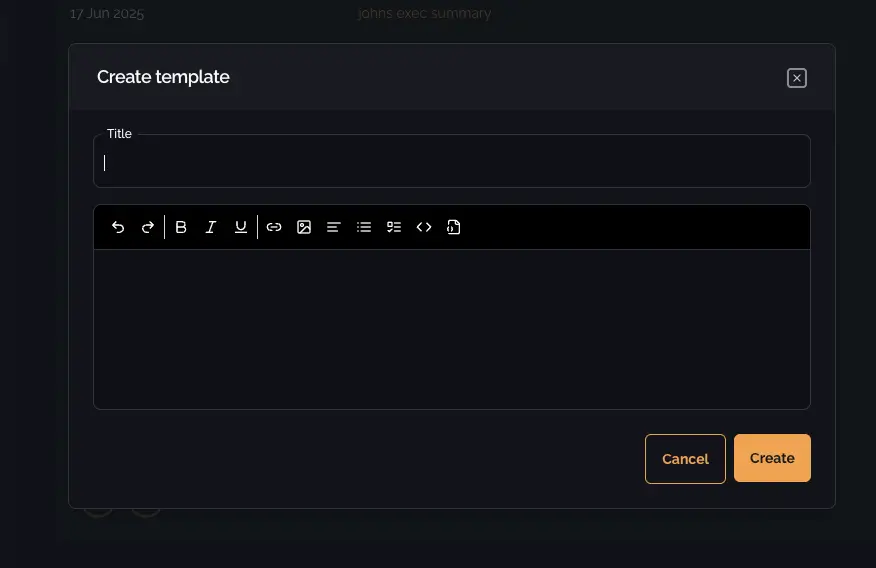The image size is (876, 568).
Task: Insert an image via the picture icon
Action: click(304, 227)
